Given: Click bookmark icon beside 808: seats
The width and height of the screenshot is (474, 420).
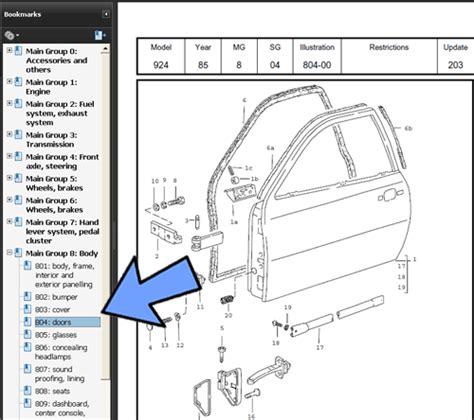Looking at the screenshot, I should point(27,390).
